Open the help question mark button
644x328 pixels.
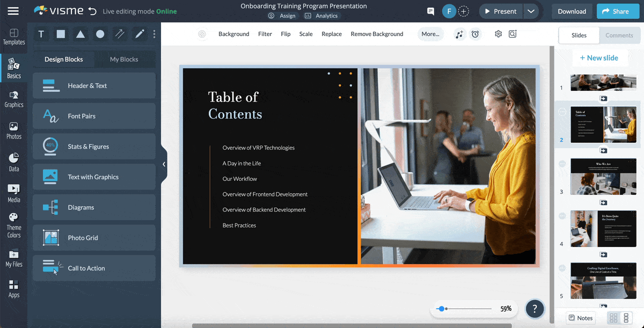[535, 309]
